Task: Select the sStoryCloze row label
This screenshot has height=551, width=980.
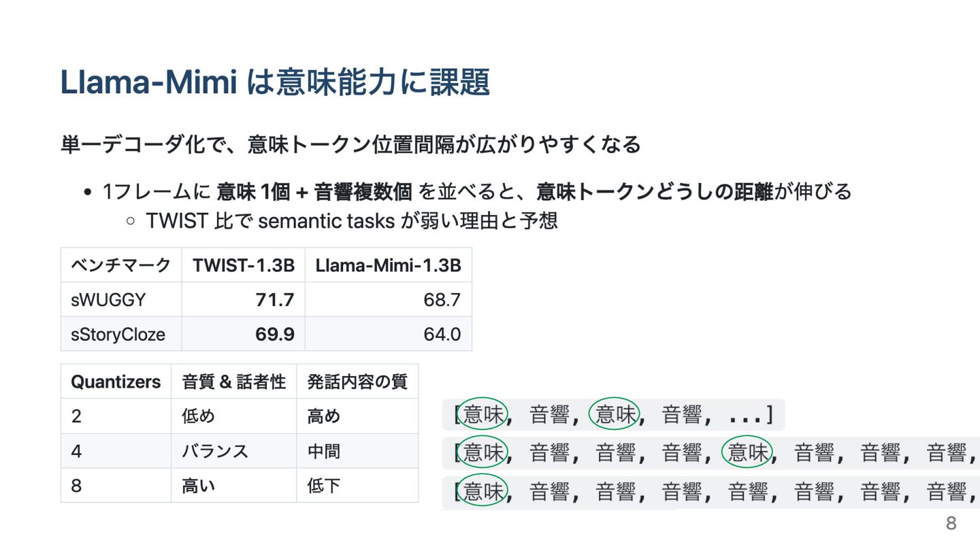Action: point(121,334)
